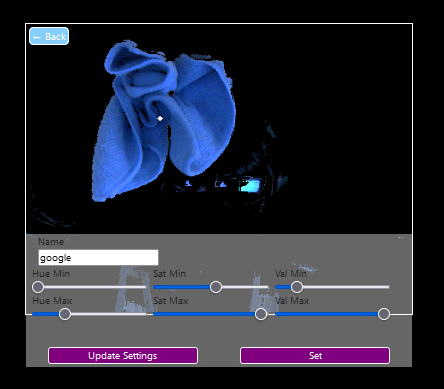Click the Sat Max label
The width and height of the screenshot is (444, 389).
point(171,301)
